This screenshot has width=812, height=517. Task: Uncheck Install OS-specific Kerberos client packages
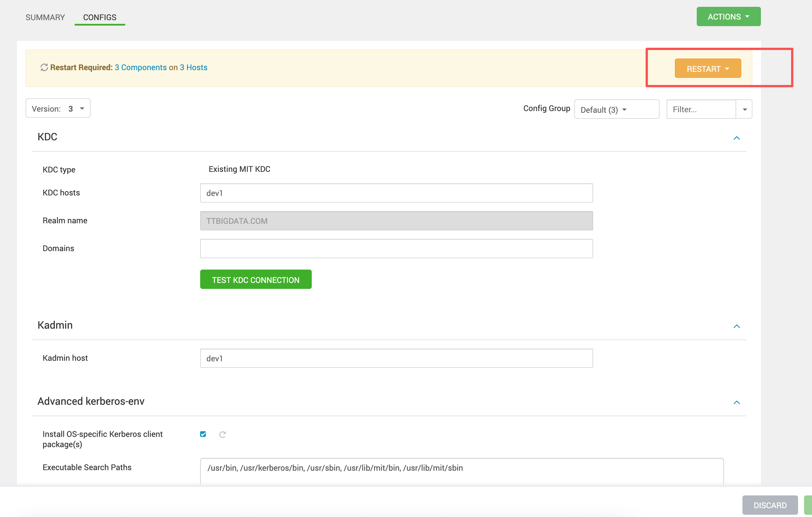click(x=203, y=434)
